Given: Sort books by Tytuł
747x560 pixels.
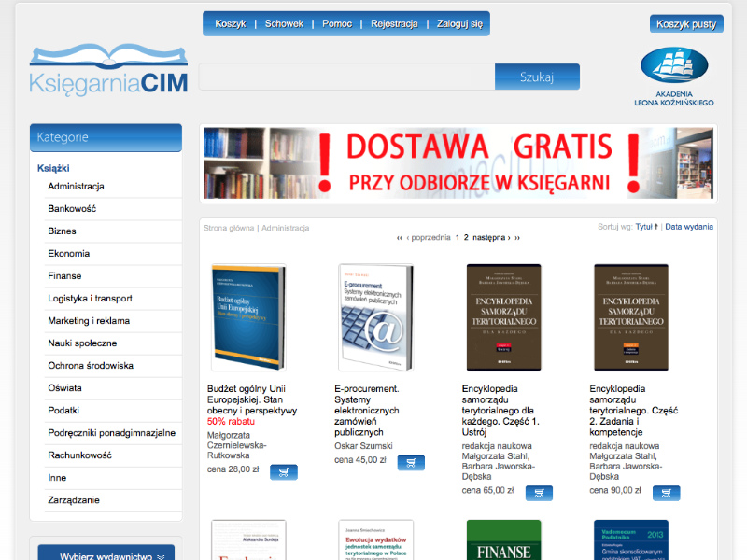Looking at the screenshot, I should [646, 227].
